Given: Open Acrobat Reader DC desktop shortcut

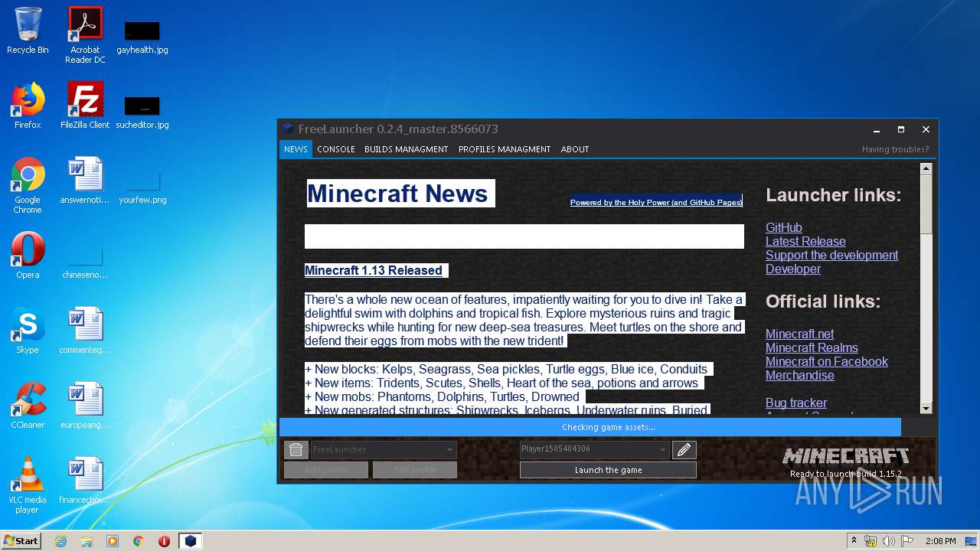Looking at the screenshot, I should 85,35.
